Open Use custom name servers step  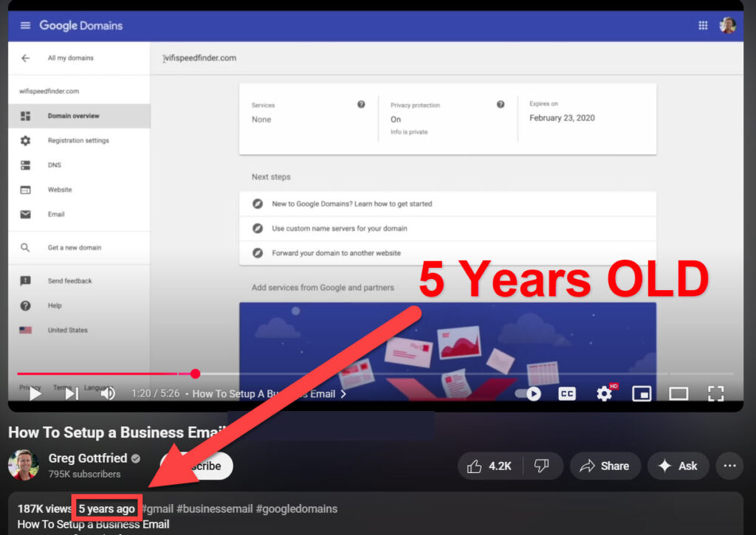click(447, 229)
